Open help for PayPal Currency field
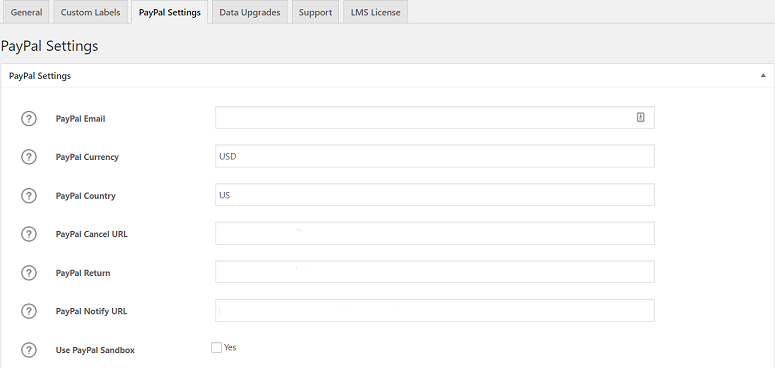 pyautogui.click(x=29, y=157)
